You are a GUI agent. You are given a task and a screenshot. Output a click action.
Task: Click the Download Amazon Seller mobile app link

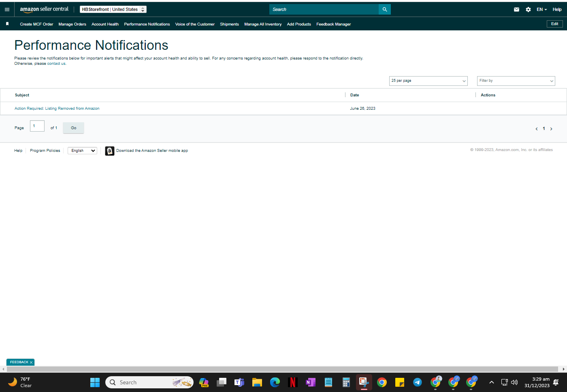pos(152,151)
